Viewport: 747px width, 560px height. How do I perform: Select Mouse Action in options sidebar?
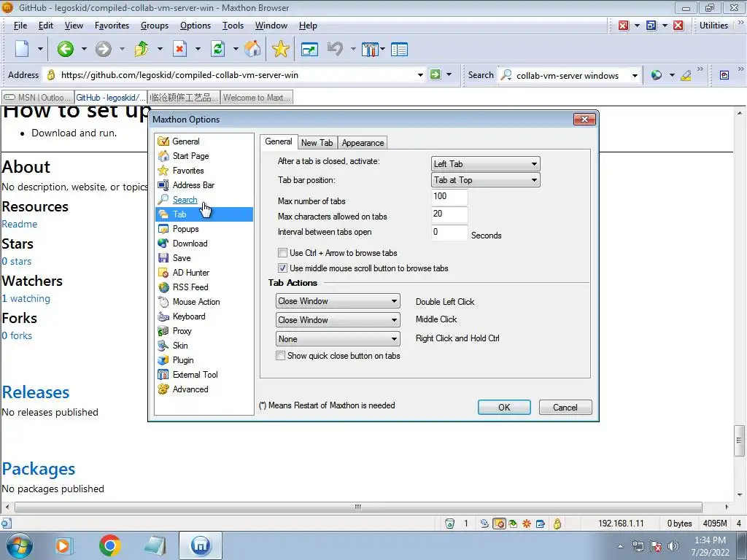point(196,301)
